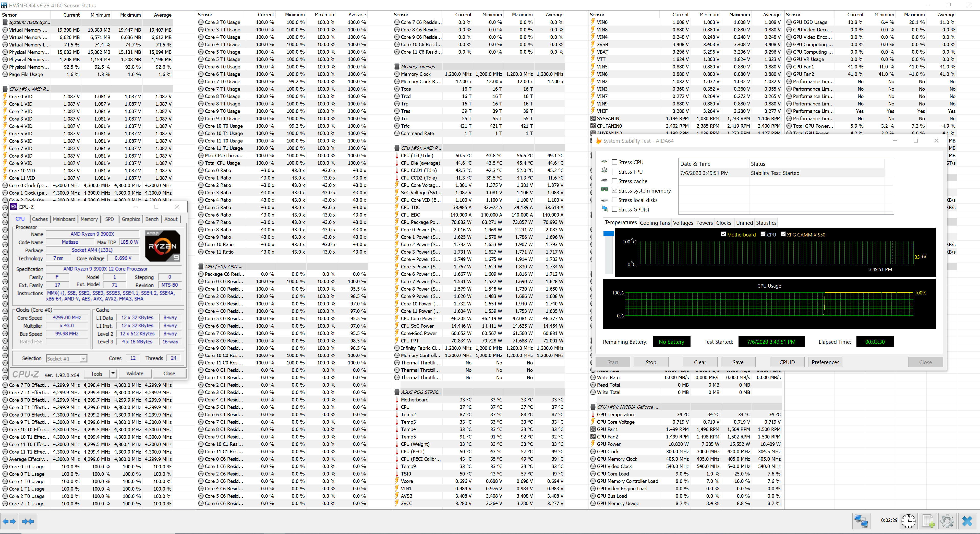Click the icon beside the Memory Timings group header

point(397,67)
